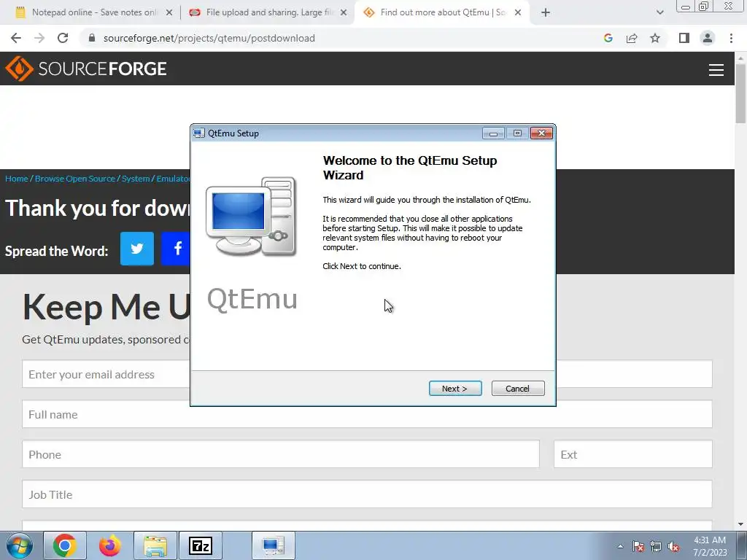Bookmark this page with the star icon
This screenshot has height=560, width=747.
coord(655,38)
